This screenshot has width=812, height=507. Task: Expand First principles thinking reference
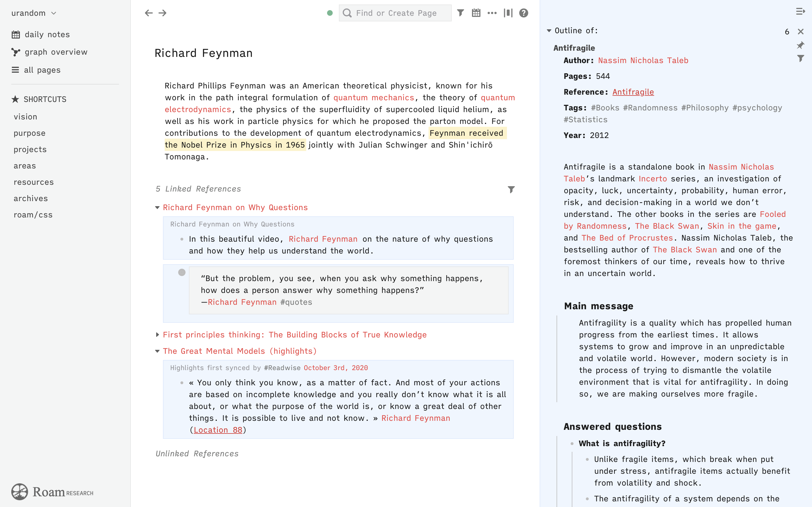point(157,335)
